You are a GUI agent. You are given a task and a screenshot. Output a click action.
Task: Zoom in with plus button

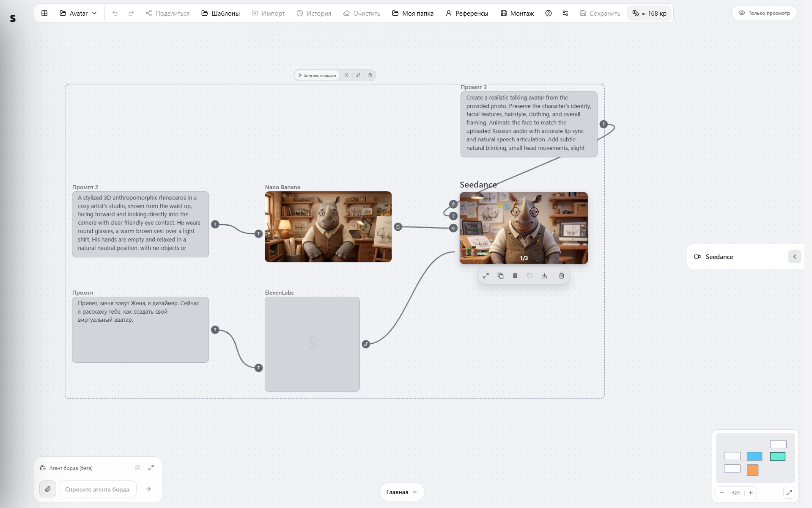point(751,493)
